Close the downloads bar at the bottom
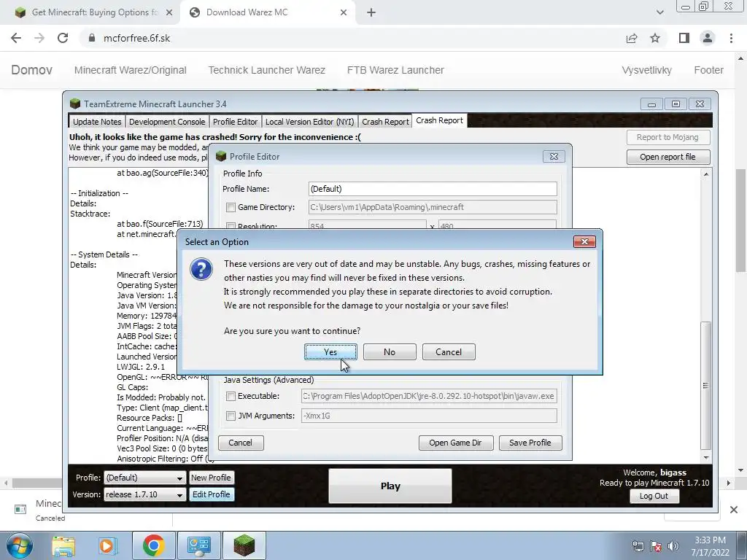Image resolution: width=747 pixels, height=560 pixels. [x=734, y=510]
